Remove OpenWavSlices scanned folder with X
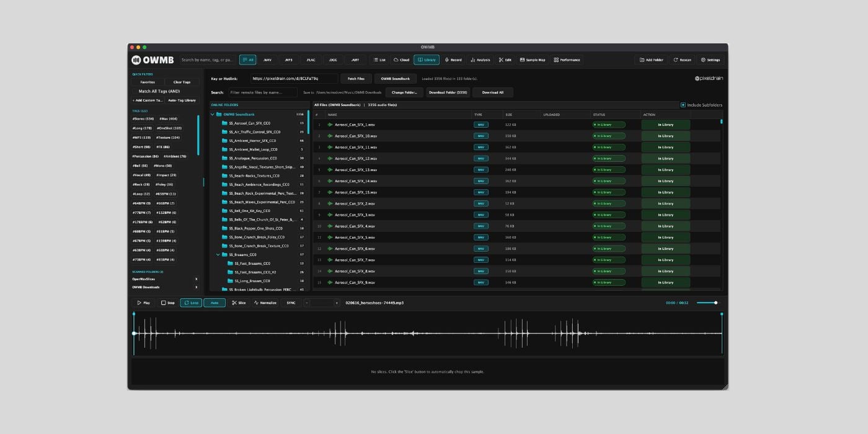 196,279
